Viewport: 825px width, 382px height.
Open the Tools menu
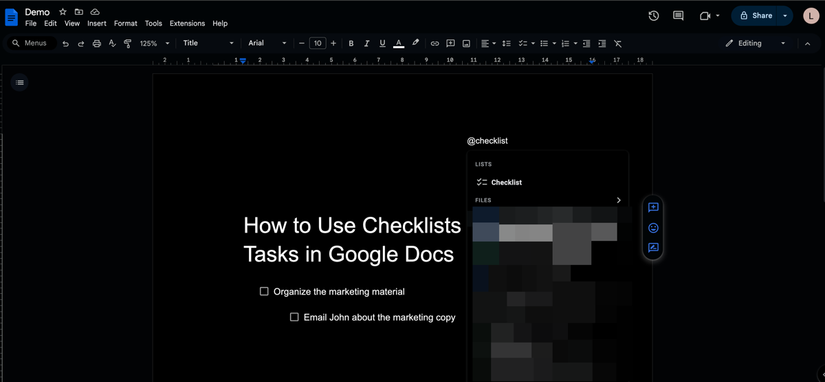point(154,24)
